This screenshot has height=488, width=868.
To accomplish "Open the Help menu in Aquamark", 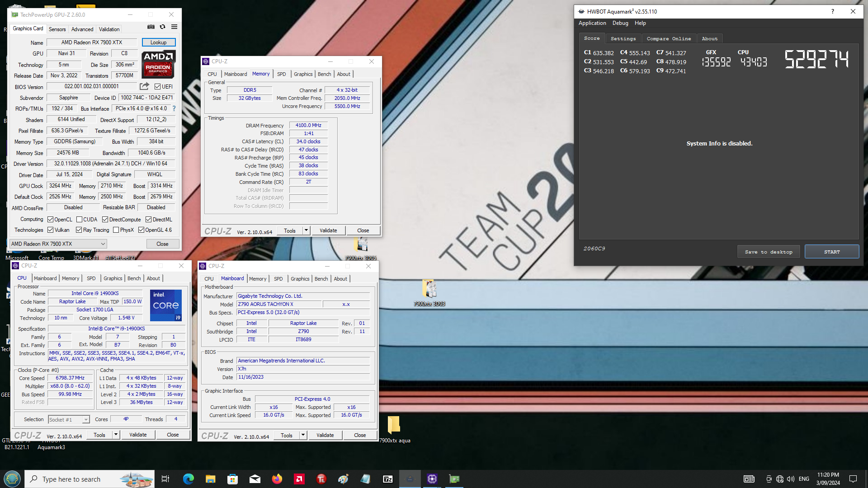I will pyautogui.click(x=640, y=23).
